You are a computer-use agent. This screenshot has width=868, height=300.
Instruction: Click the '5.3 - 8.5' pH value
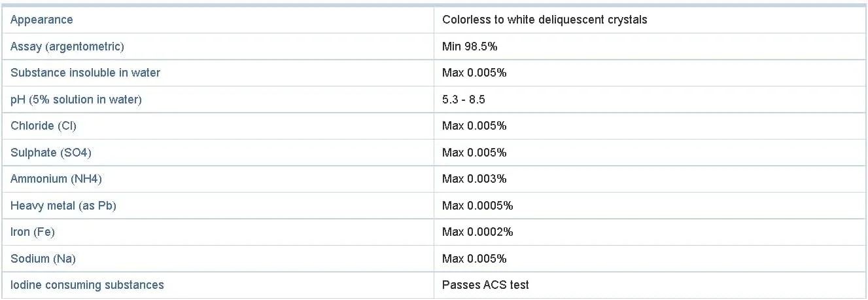[464, 100]
